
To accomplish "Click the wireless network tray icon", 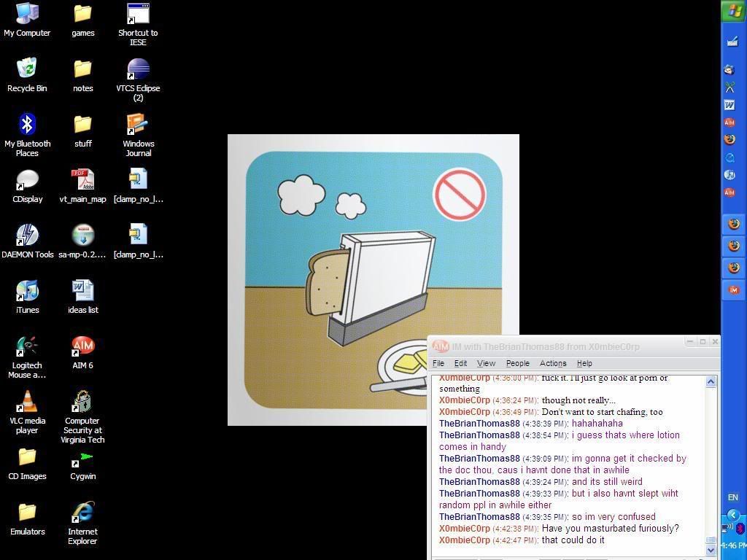I will pyautogui.click(x=727, y=528).
